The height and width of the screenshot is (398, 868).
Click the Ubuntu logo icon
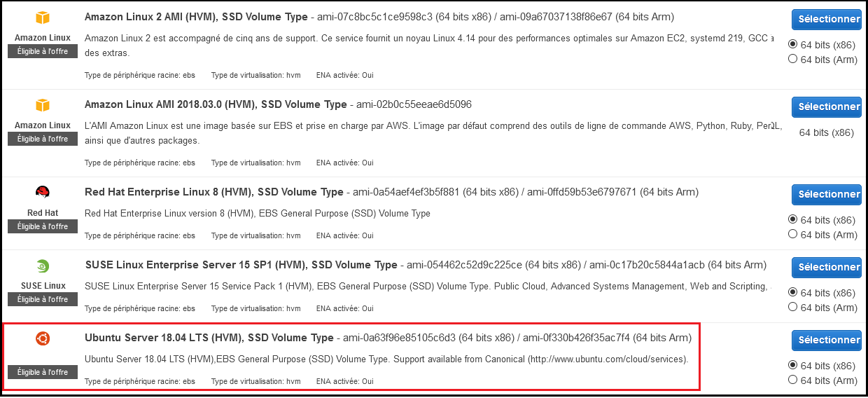point(43,339)
